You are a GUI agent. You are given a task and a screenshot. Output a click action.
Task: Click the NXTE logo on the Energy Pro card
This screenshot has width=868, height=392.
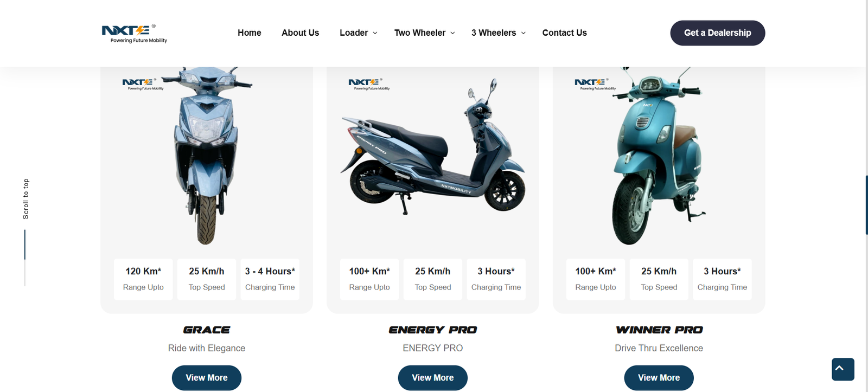pyautogui.click(x=369, y=84)
